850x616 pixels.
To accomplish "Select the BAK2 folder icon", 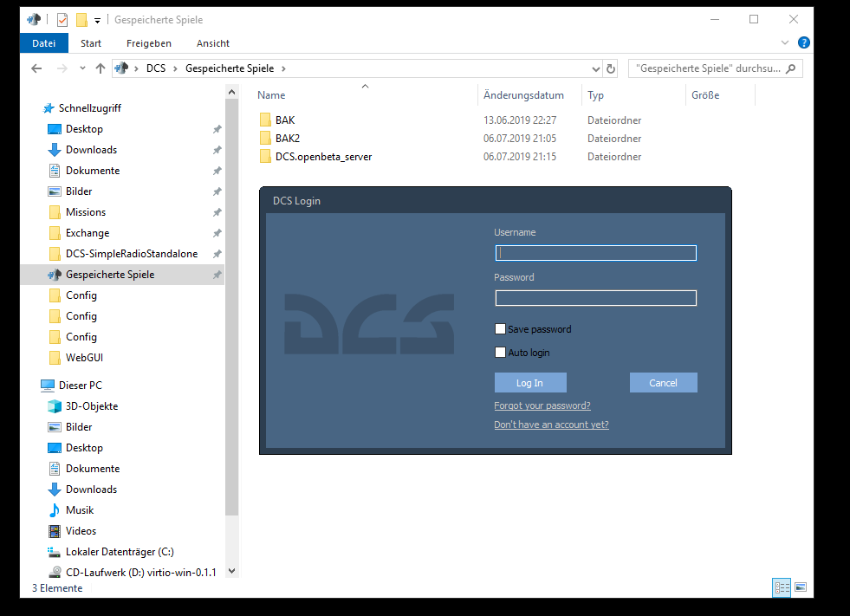I will point(265,139).
